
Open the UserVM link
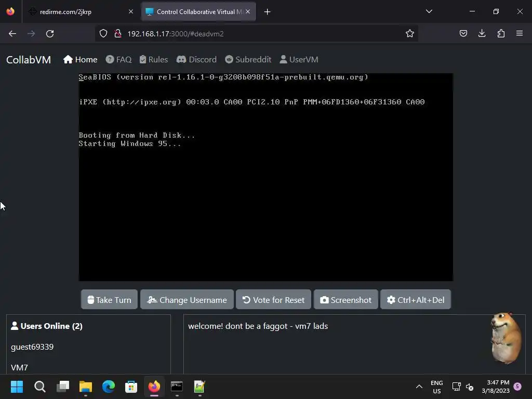pyautogui.click(x=299, y=60)
